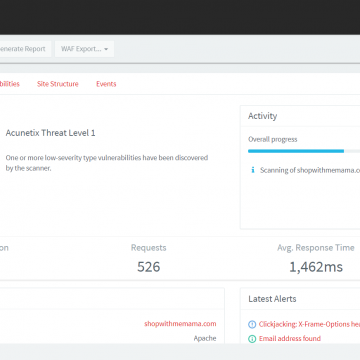Click the blue Clickjacking alert severity icon

(252, 324)
